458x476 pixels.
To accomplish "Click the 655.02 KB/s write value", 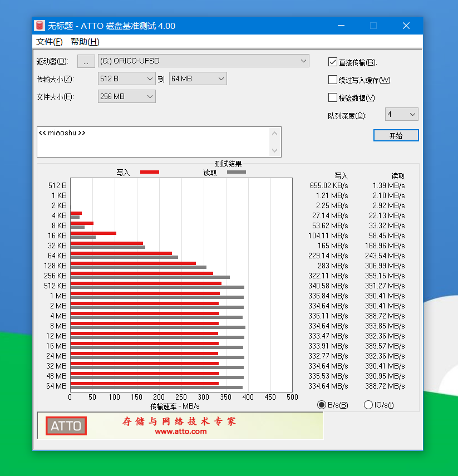I will coord(329,185).
